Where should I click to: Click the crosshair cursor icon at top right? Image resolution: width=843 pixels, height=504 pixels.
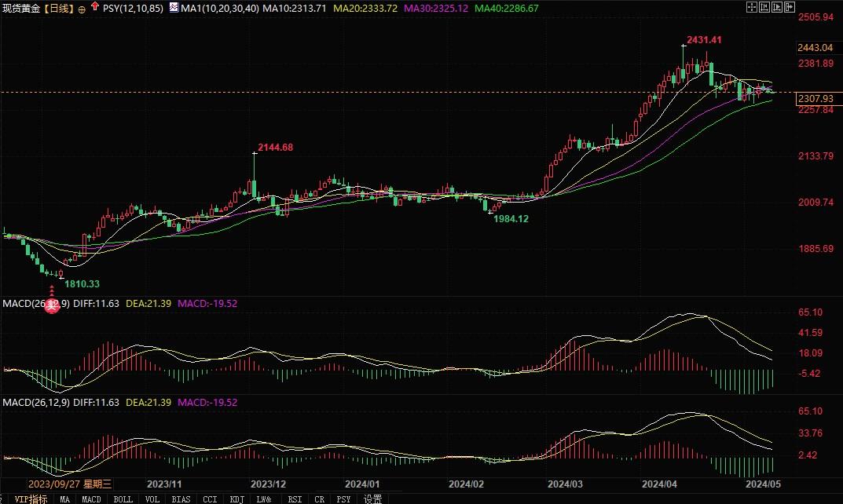[x=752, y=7]
